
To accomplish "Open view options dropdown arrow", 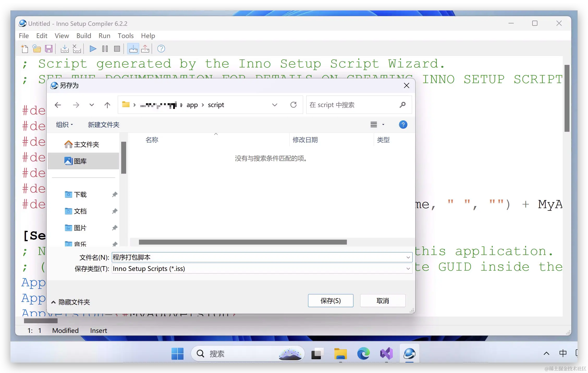I will [x=383, y=125].
